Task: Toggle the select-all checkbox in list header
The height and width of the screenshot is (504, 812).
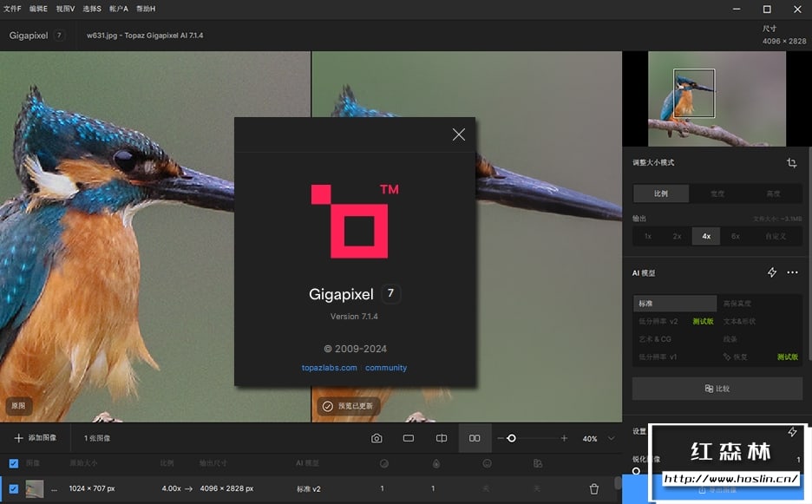Action: point(14,463)
